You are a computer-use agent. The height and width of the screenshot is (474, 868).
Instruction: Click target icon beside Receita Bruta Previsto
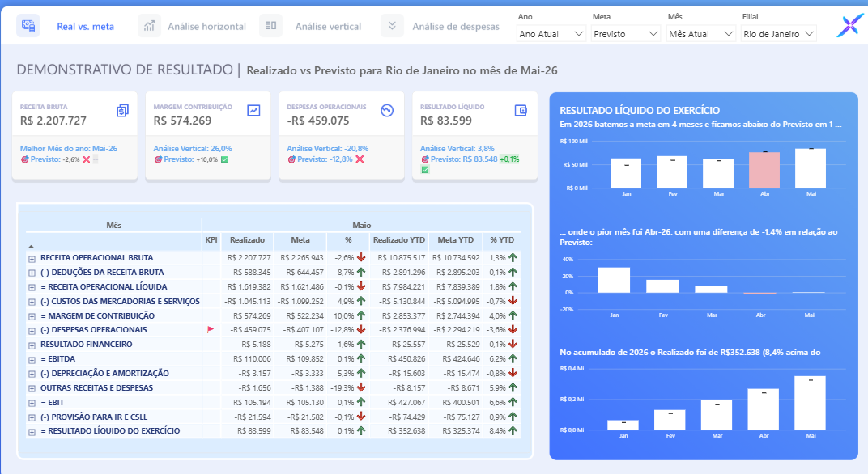24,159
